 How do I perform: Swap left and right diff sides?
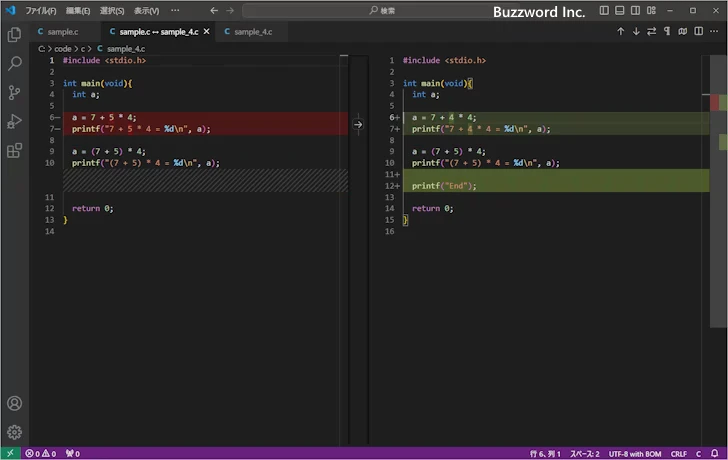[x=652, y=31]
